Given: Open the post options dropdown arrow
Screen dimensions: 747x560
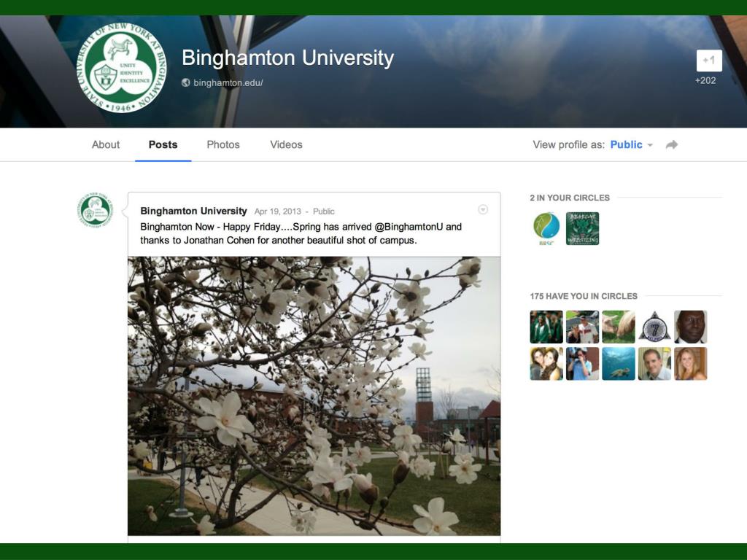Looking at the screenshot, I should point(483,209).
